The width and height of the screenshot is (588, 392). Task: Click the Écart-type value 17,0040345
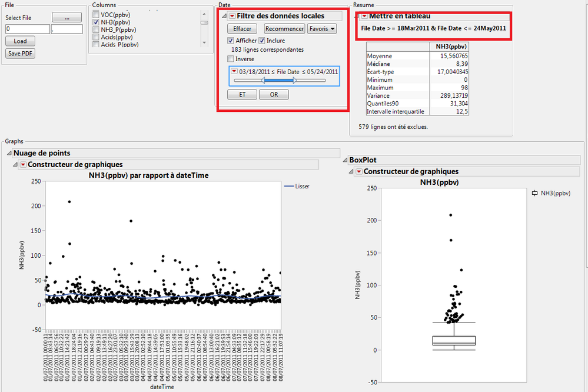[x=453, y=72]
